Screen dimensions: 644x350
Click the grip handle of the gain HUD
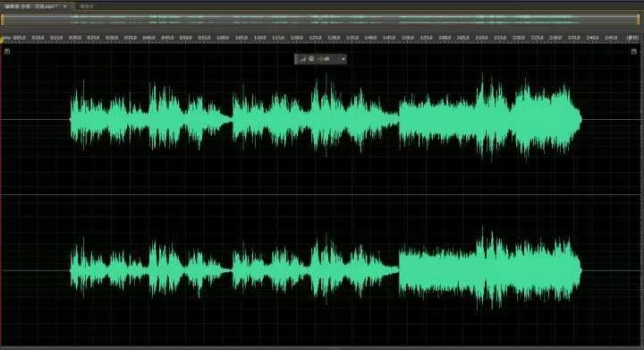pos(297,59)
